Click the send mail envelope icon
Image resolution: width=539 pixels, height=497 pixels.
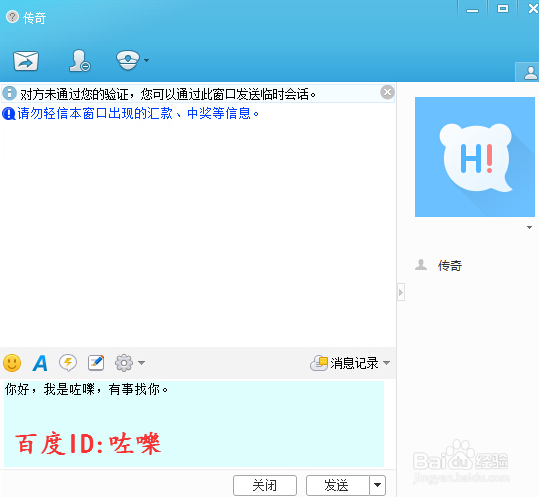(x=26, y=61)
